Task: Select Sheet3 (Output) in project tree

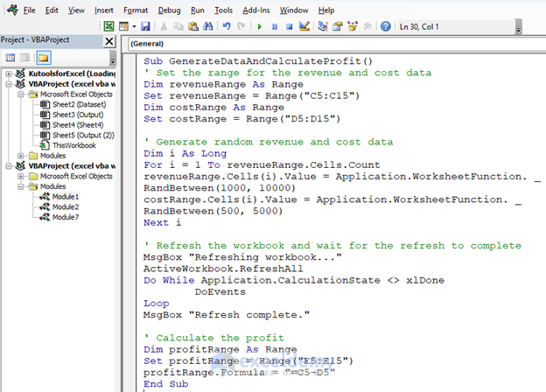Action: (x=78, y=115)
